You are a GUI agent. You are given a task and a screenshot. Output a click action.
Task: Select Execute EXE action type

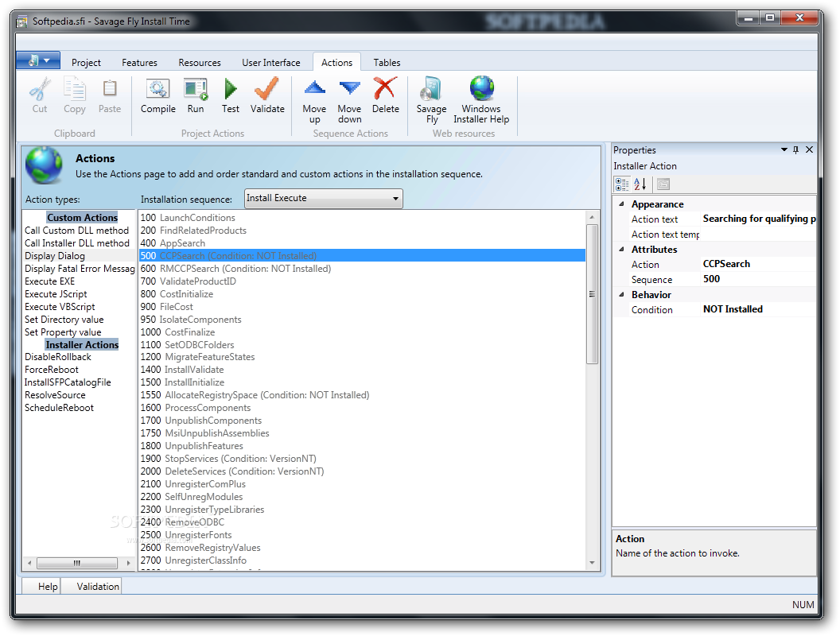[49, 281]
